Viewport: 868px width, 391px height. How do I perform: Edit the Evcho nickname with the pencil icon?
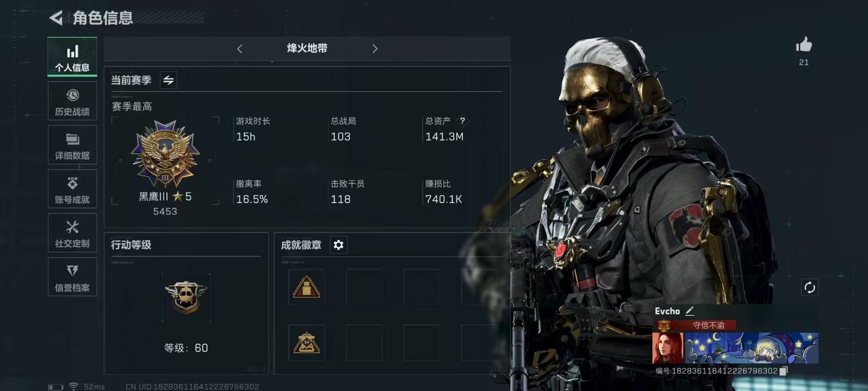[689, 311]
